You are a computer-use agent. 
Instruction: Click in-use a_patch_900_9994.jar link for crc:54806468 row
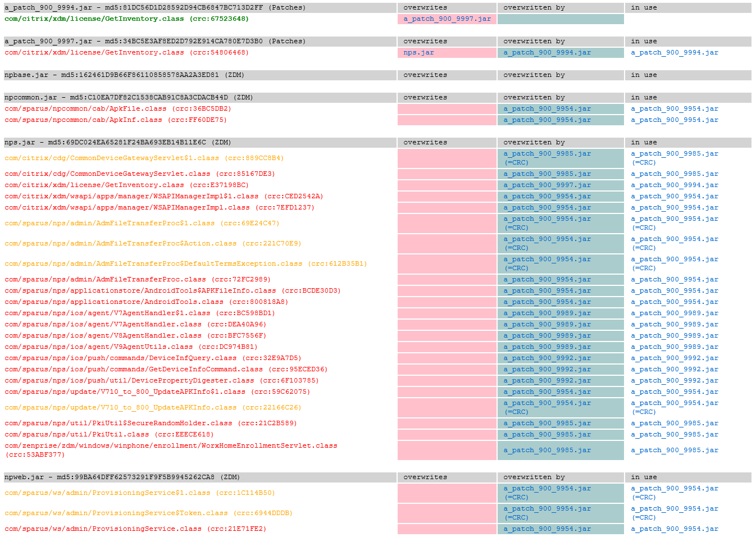(675, 52)
